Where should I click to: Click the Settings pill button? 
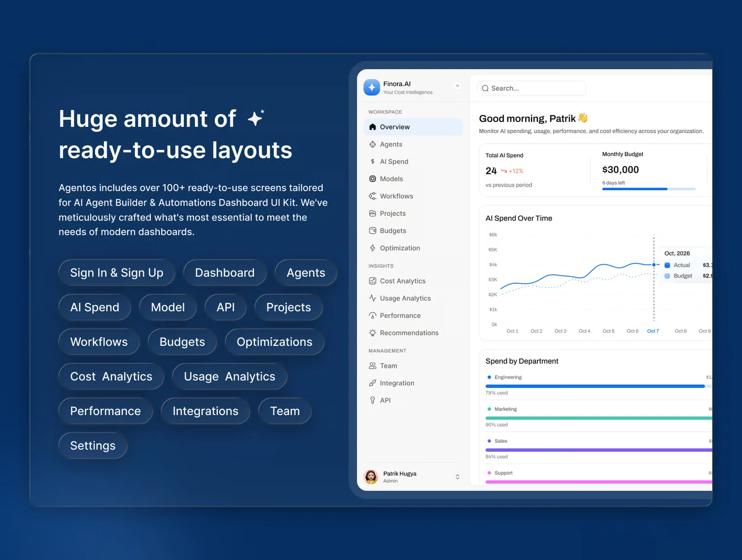tap(93, 446)
